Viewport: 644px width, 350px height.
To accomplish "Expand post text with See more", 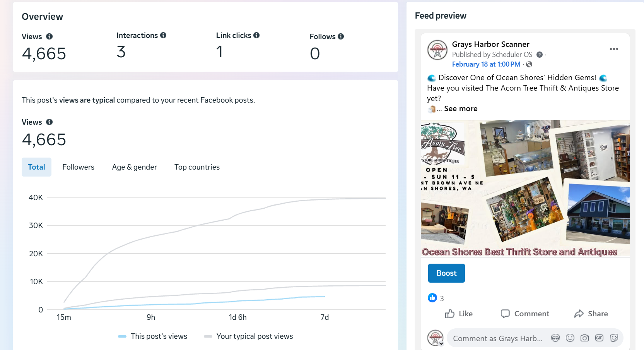I will click(x=461, y=109).
